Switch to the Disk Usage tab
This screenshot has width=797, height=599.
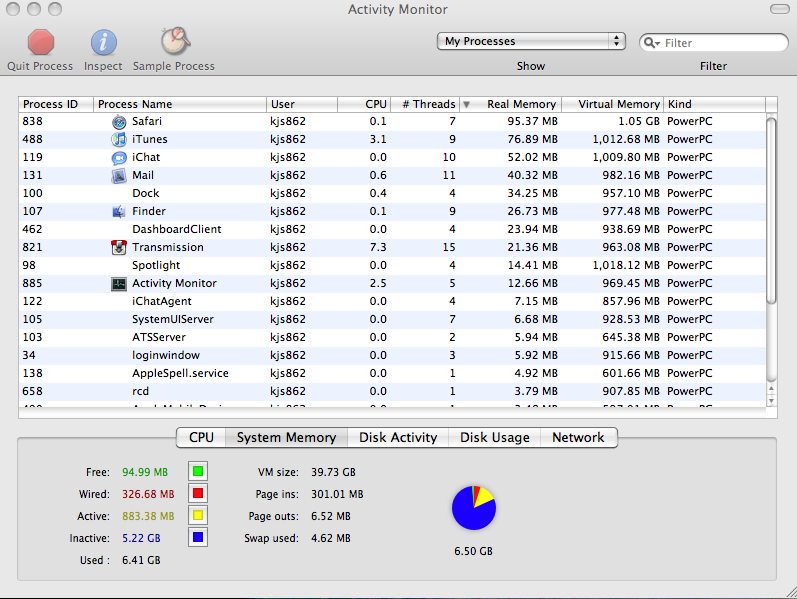pos(495,438)
